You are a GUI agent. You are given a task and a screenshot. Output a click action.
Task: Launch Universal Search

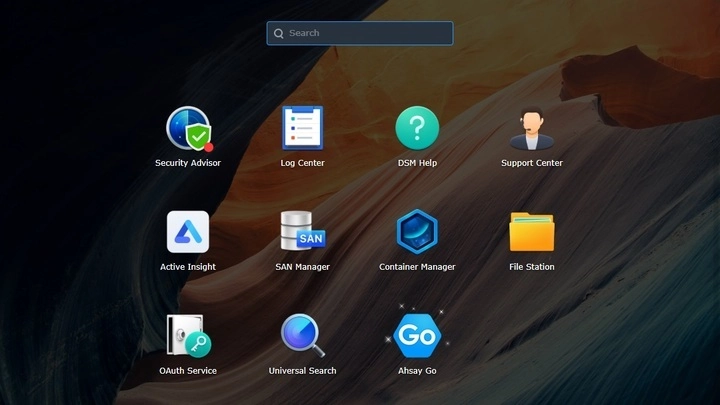303,336
